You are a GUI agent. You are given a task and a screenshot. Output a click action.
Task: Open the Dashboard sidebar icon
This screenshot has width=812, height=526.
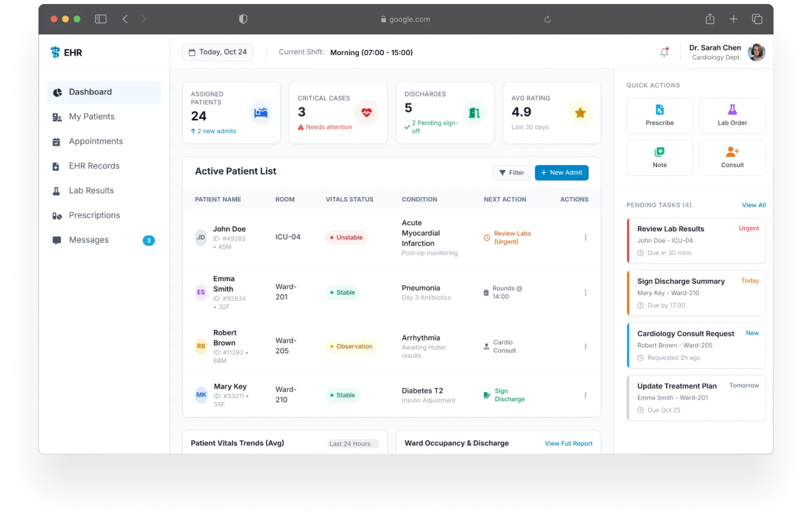pos(57,92)
